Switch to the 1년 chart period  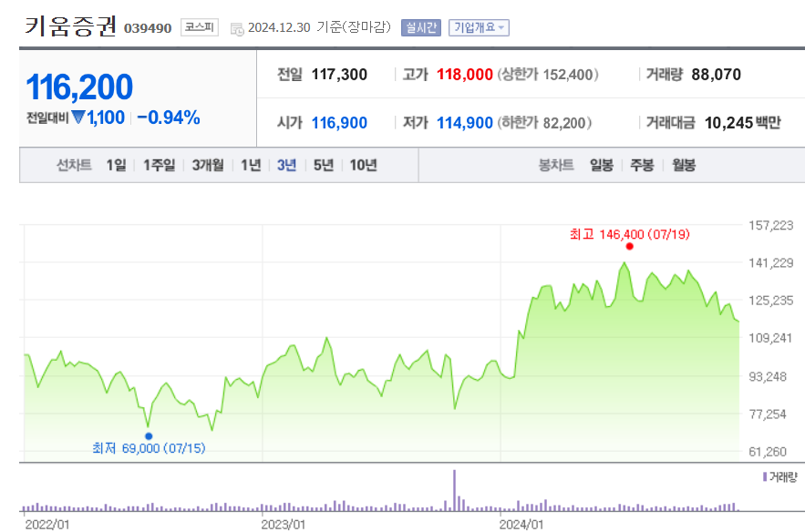click(x=251, y=165)
